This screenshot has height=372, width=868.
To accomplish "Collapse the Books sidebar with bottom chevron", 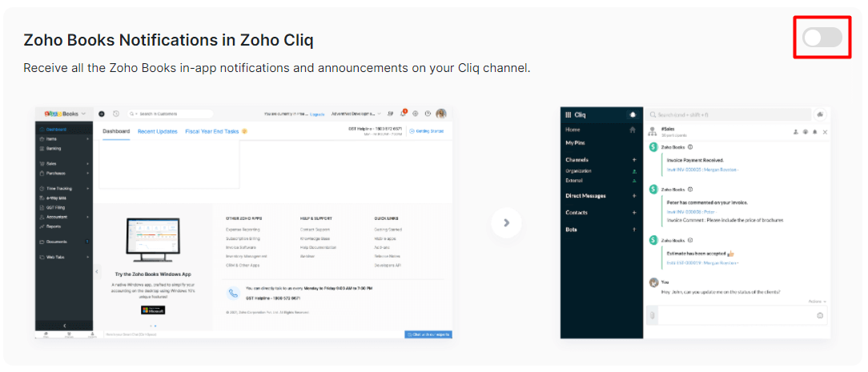I will point(64,326).
